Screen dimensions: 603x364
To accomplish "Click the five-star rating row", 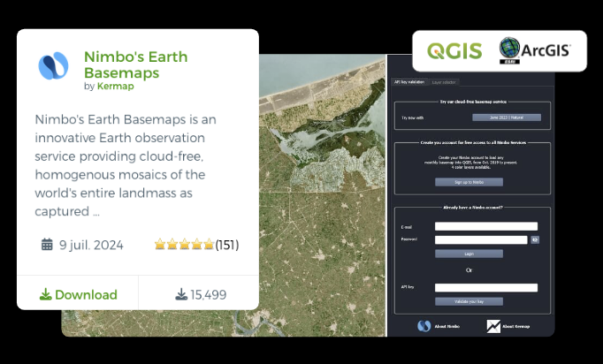I will click(x=184, y=245).
